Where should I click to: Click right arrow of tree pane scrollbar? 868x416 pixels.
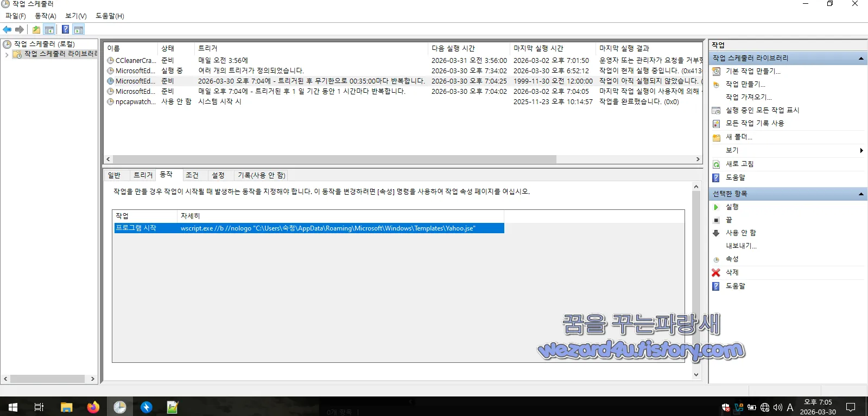(93, 379)
